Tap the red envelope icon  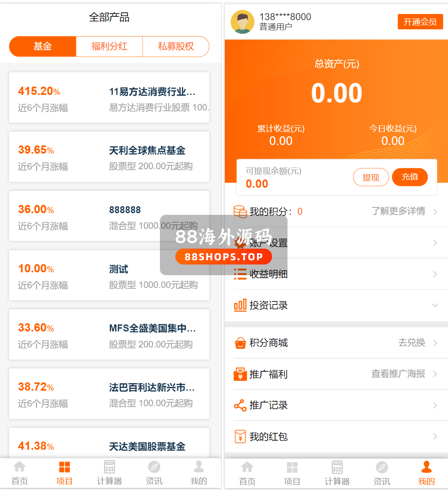[x=240, y=437]
